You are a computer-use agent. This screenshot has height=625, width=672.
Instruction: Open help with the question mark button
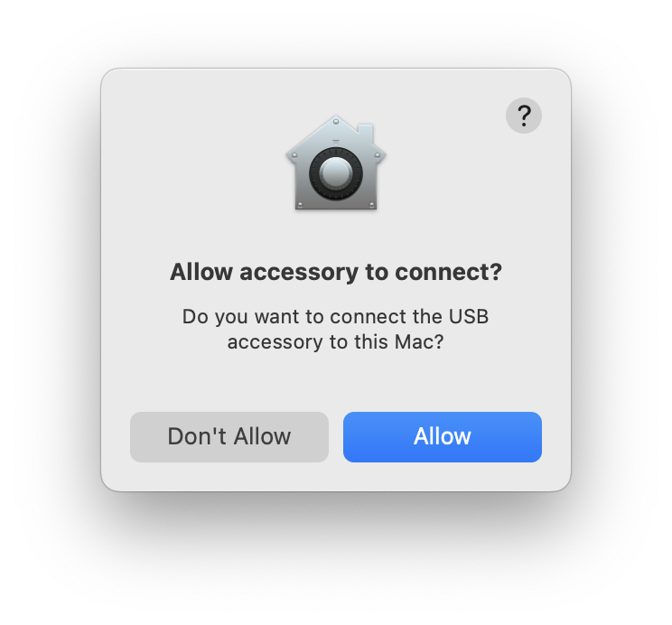(x=523, y=116)
